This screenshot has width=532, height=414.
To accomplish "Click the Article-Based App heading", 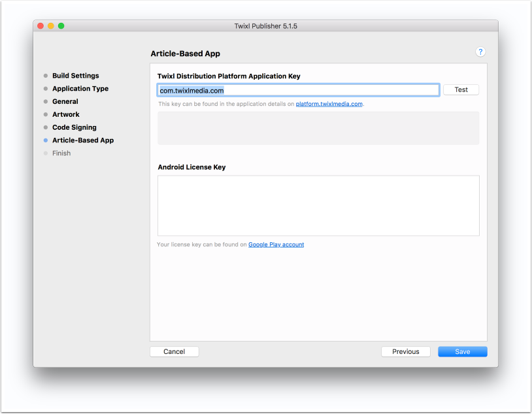I will pyautogui.click(x=185, y=54).
